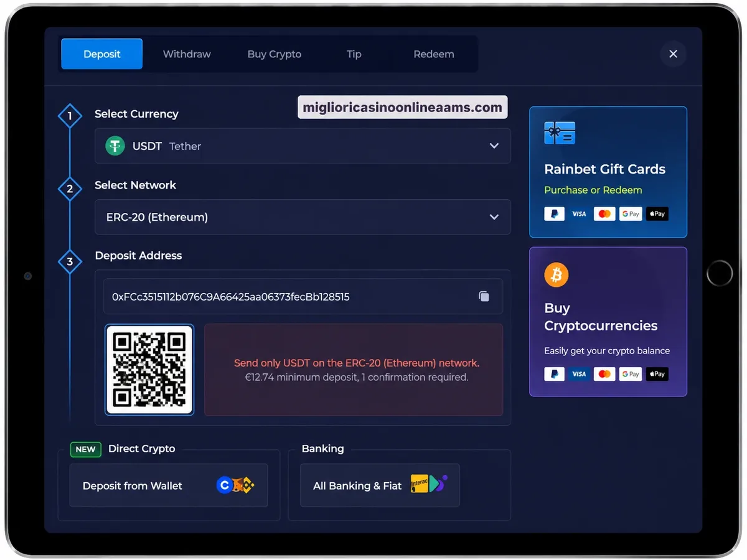
Task: Open the Rainbet Gift Cards card
Action: 608,172
